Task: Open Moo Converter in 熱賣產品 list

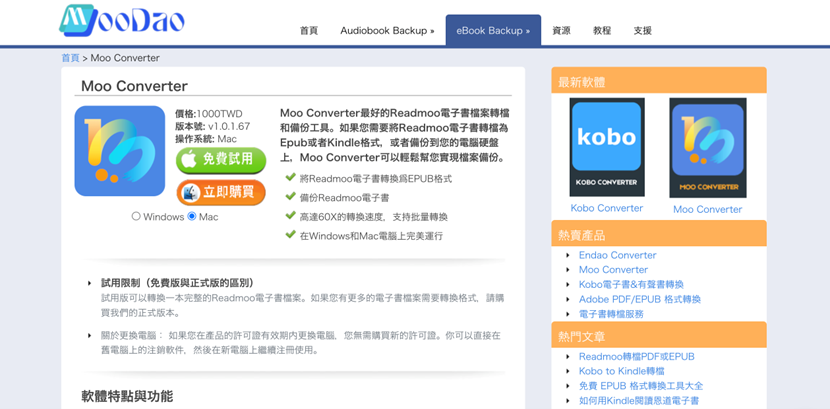Action: (613, 269)
